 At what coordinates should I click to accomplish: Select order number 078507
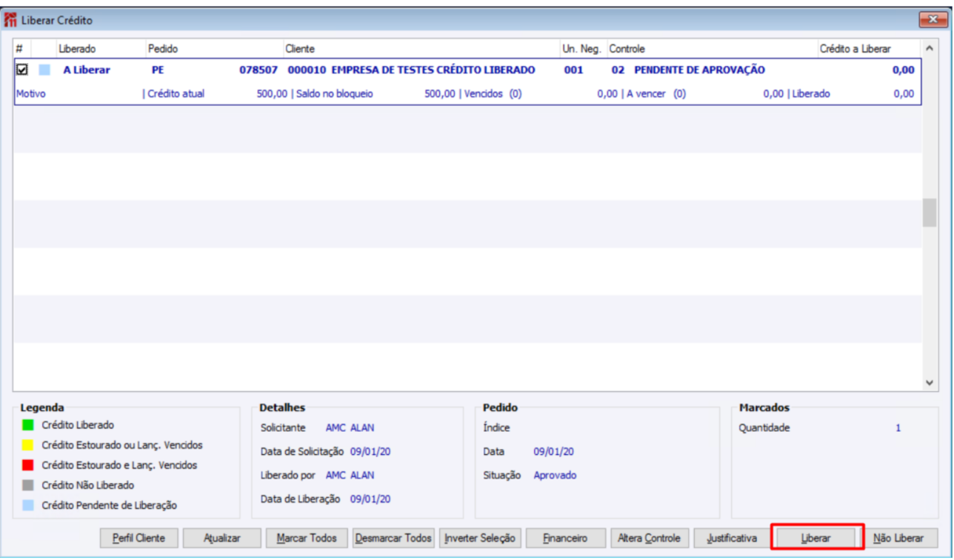point(258,70)
